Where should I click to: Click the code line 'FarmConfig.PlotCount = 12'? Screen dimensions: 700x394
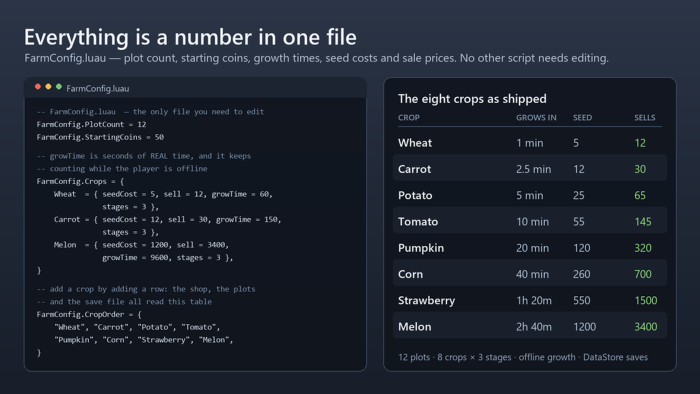(92, 124)
